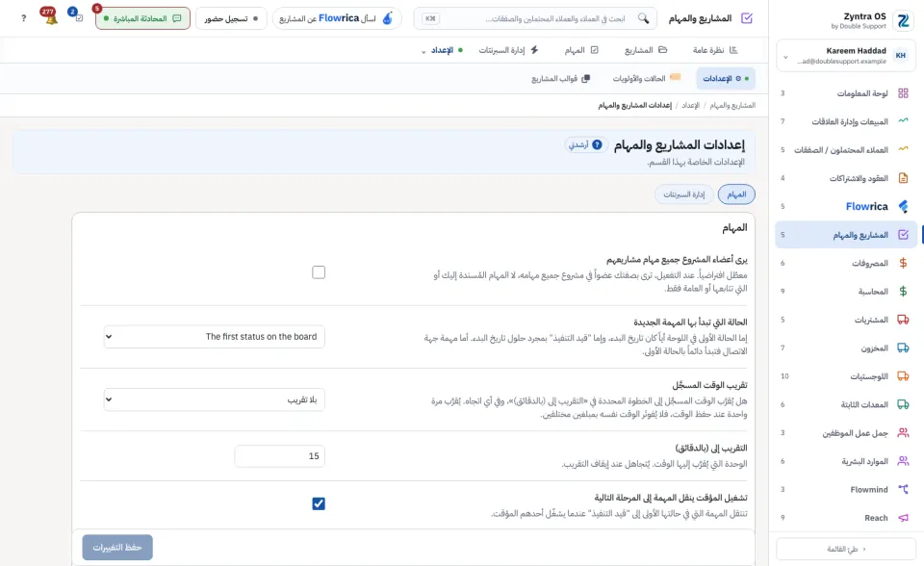Open the tasks icon with badge 2
This screenshot has width=924, height=566.
pos(78,17)
